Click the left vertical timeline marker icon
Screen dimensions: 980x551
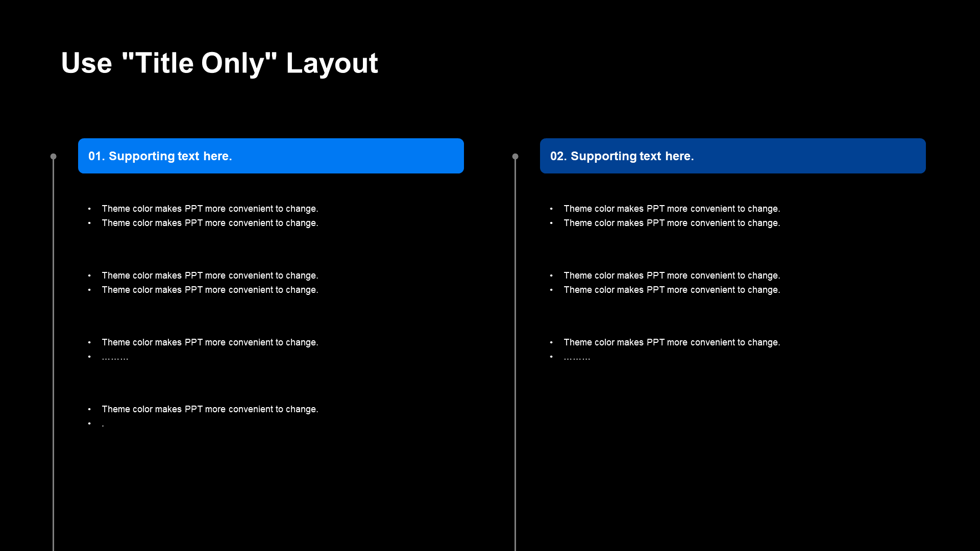coord(54,155)
